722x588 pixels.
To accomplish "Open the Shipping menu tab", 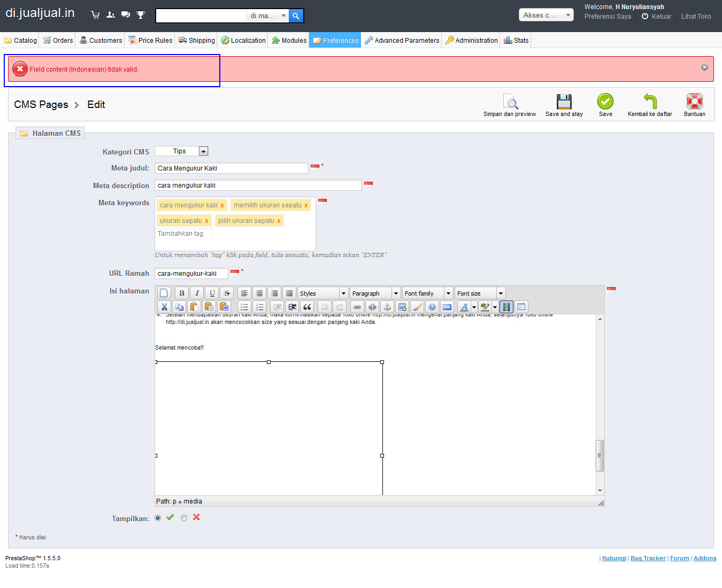I will 196,40.
